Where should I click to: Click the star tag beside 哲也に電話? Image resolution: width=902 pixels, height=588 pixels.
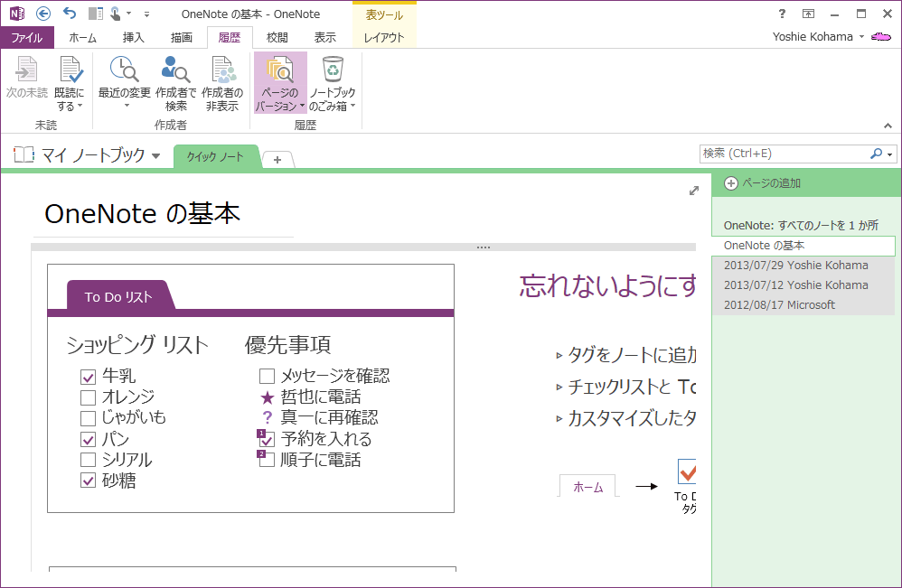pyautogui.click(x=267, y=397)
